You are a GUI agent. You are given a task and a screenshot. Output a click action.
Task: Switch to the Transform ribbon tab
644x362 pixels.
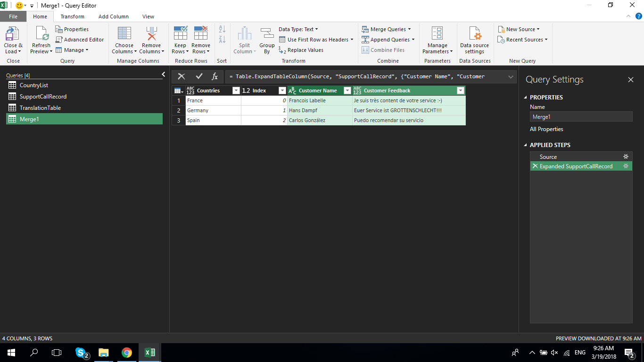pos(72,16)
